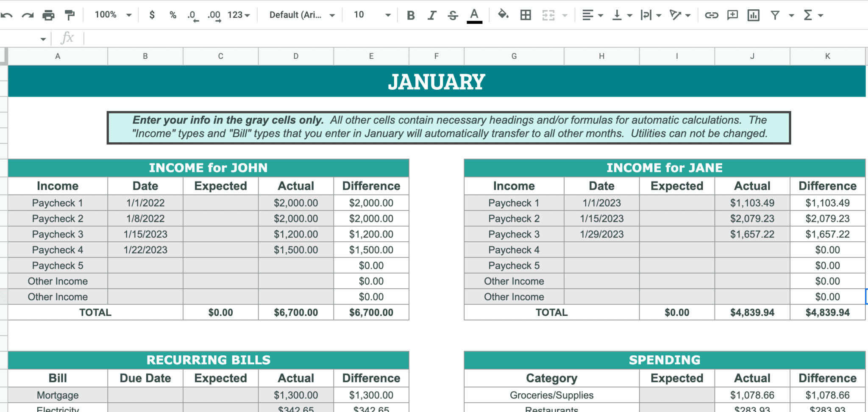868x412 pixels.
Task: Click the Redo arrow icon
Action: [x=28, y=15]
